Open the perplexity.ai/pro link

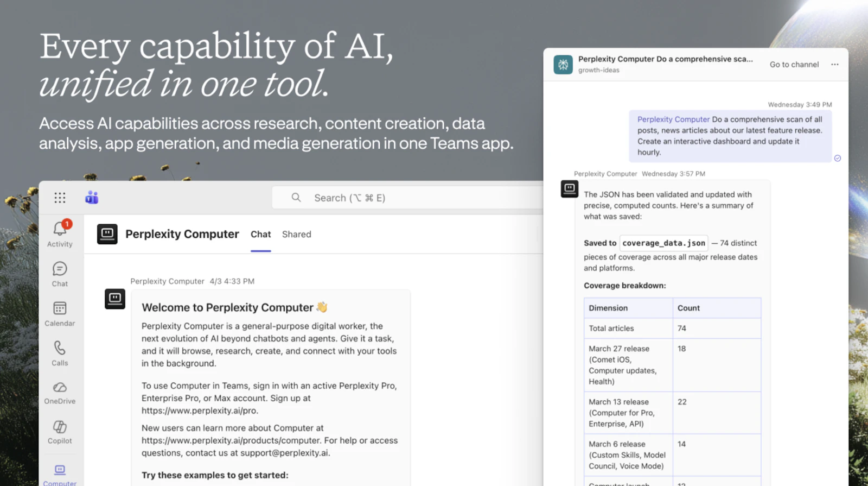pyautogui.click(x=200, y=411)
